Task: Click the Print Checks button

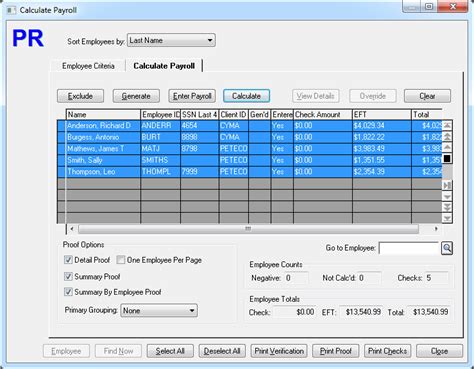Action: point(387,351)
